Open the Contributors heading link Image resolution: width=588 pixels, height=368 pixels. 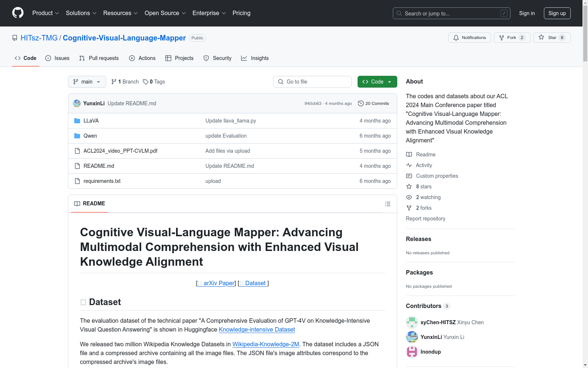click(x=428, y=306)
